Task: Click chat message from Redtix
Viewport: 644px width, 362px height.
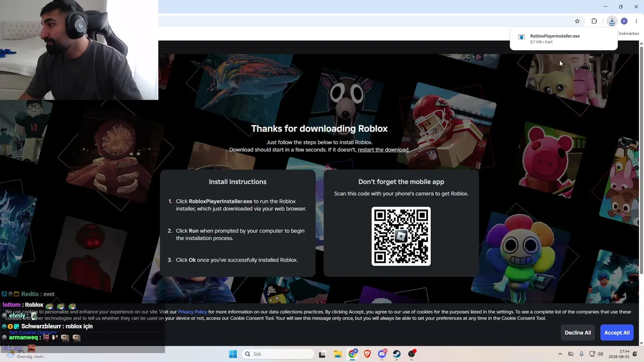Action: tap(28, 294)
